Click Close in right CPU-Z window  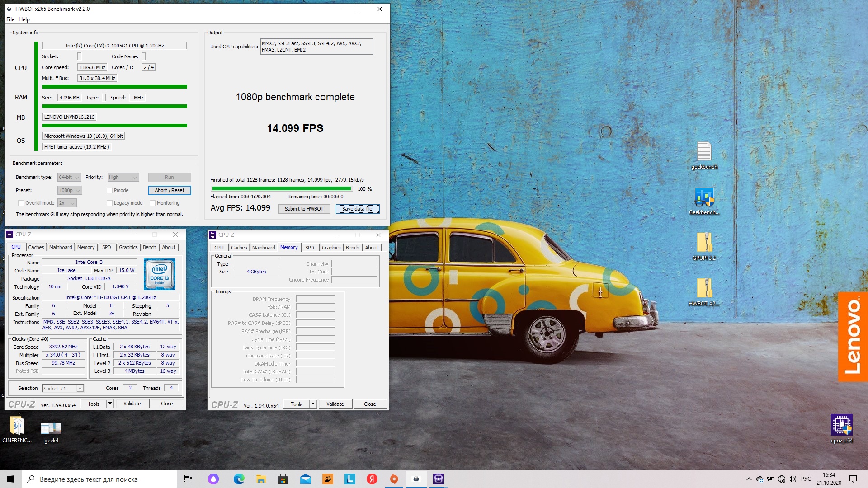[x=370, y=404]
